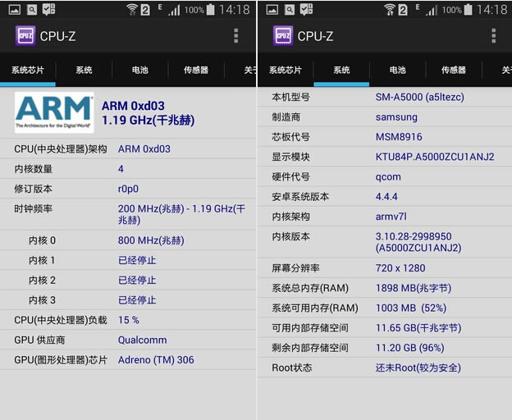The height and width of the screenshot is (420, 512).
Task: Tap the battery icon in right status bar
Action: 469,10
